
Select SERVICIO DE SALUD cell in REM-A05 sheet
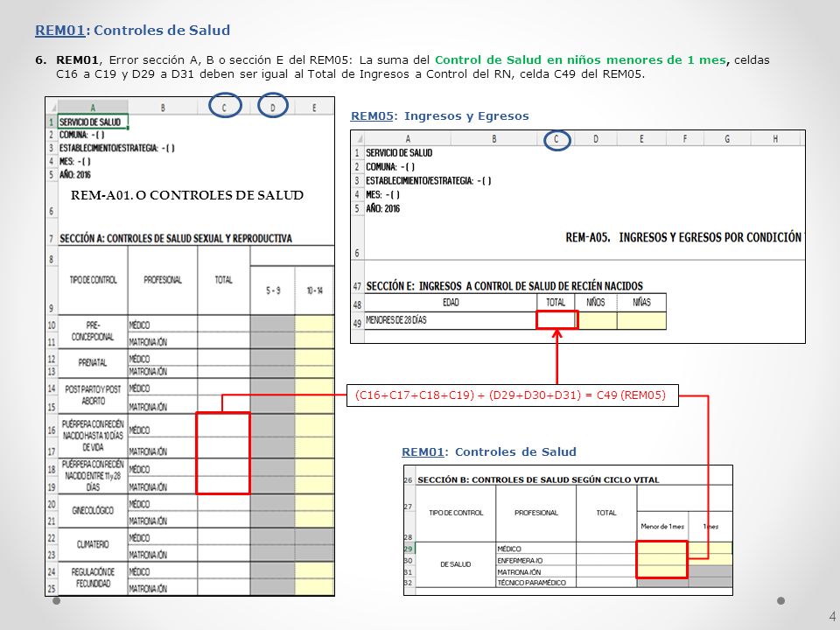click(x=399, y=153)
